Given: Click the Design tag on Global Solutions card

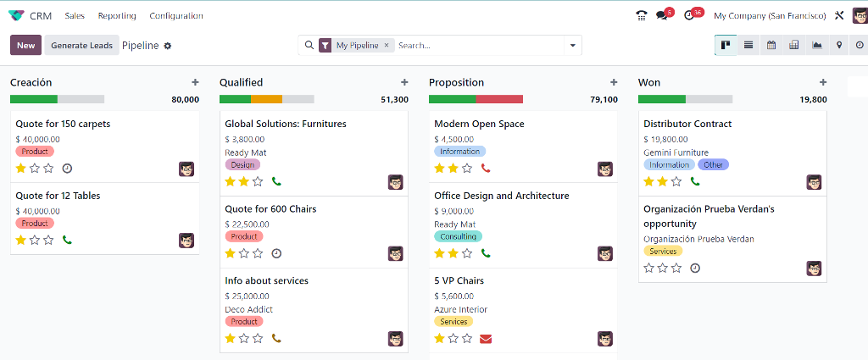Looking at the screenshot, I should 242,165.
